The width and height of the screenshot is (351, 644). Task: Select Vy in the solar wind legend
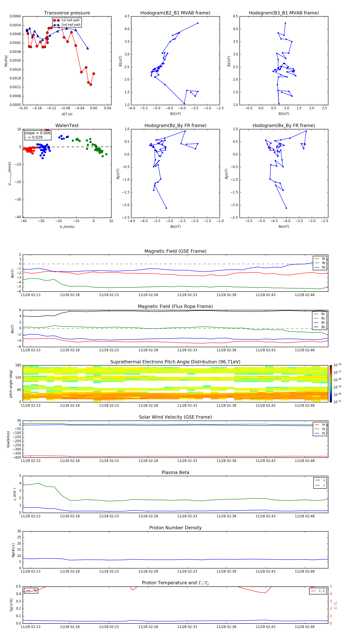tap(320, 429)
